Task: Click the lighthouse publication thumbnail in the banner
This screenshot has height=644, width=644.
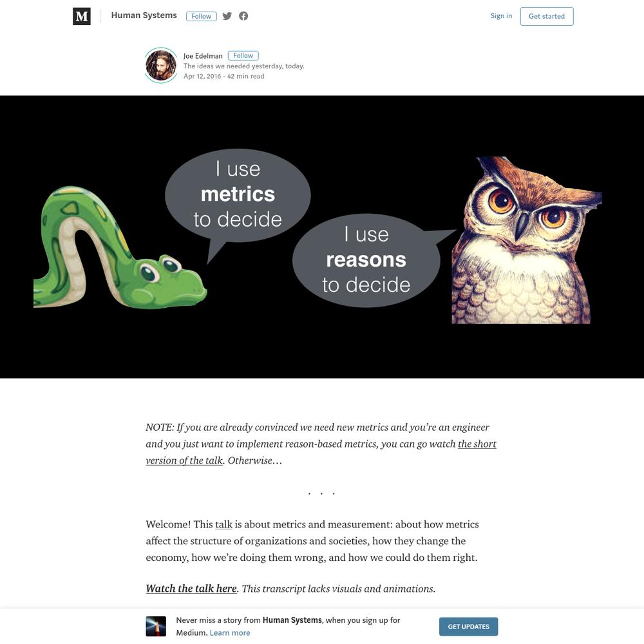Action: point(156,627)
